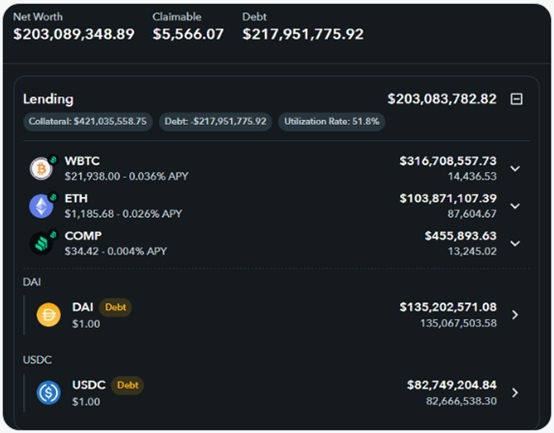
Task: Click the Debt badge next to DAI
Action: (x=116, y=307)
